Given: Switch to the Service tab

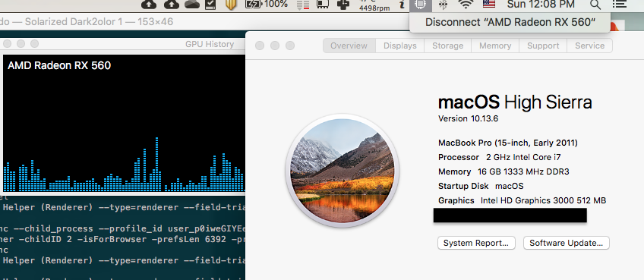Looking at the screenshot, I should tap(590, 46).
